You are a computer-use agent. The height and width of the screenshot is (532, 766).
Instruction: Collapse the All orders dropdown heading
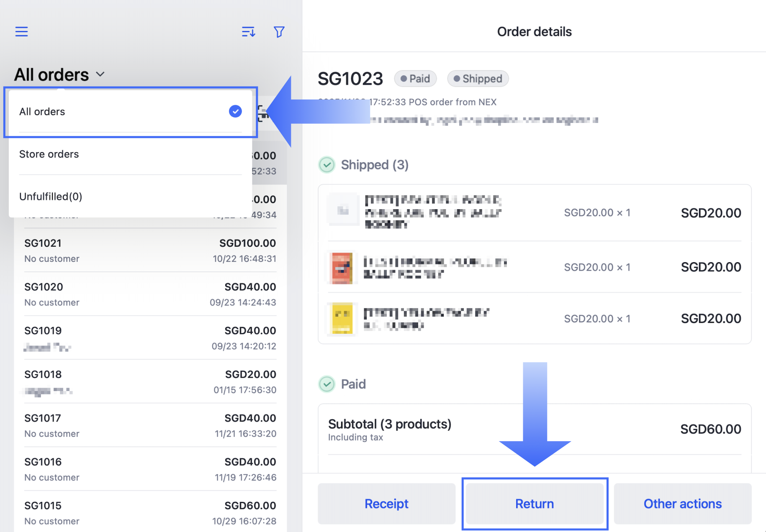pyautogui.click(x=59, y=75)
